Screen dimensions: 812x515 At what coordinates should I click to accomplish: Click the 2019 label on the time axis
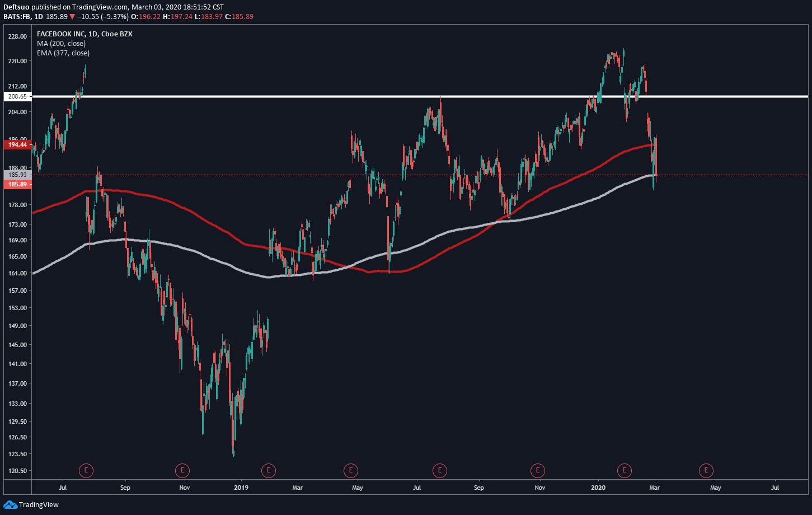(242, 488)
